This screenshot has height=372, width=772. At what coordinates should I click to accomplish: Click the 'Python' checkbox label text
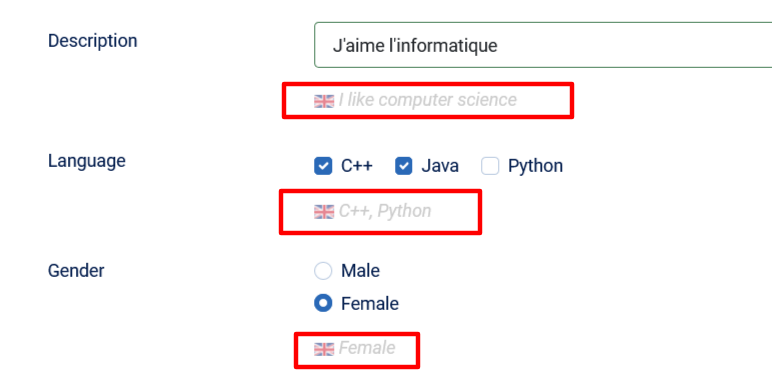535,166
